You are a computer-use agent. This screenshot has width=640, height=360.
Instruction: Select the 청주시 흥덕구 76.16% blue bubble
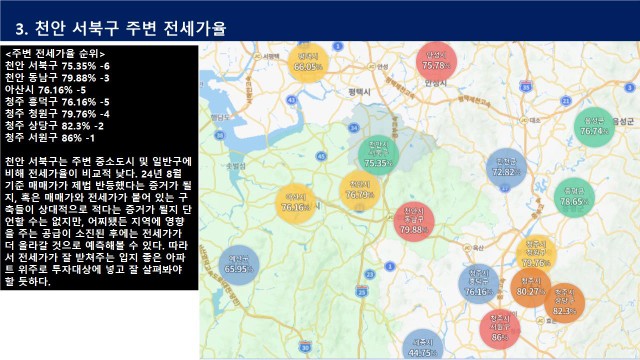point(478,284)
